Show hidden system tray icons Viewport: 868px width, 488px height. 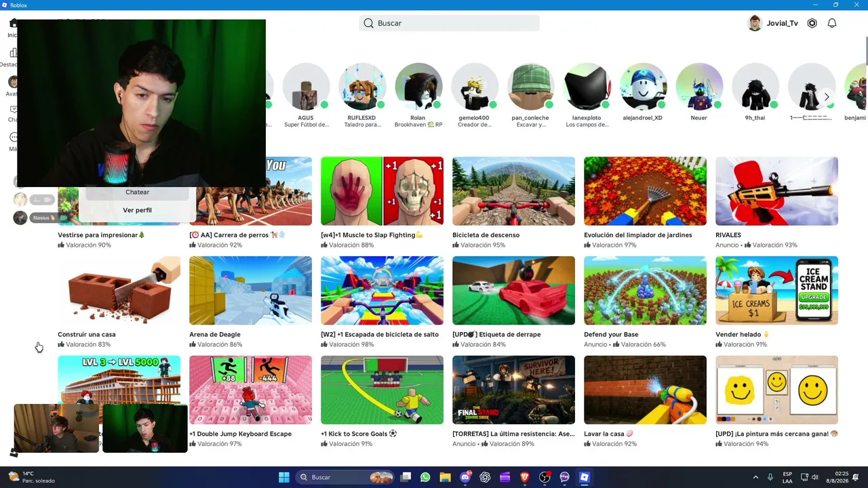755,477
